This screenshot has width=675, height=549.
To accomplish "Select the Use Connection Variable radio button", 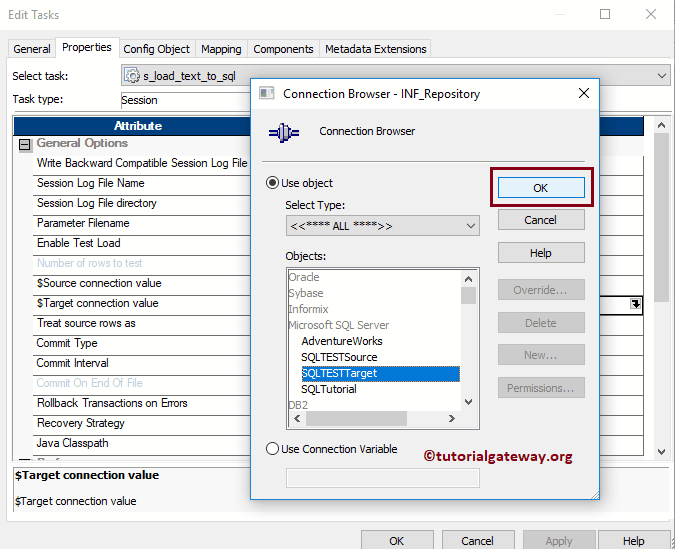I will pyautogui.click(x=272, y=449).
